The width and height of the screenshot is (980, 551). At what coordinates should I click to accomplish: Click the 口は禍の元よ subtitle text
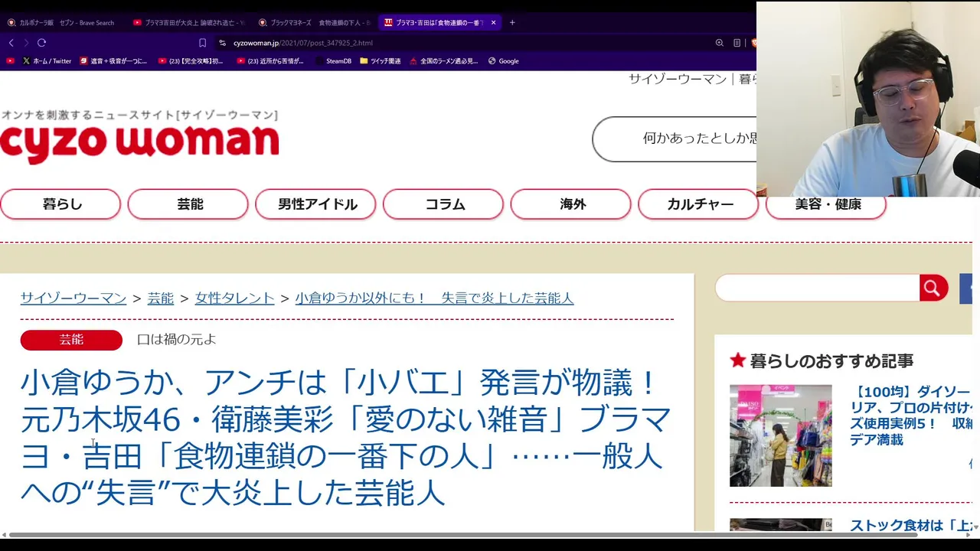pos(177,340)
